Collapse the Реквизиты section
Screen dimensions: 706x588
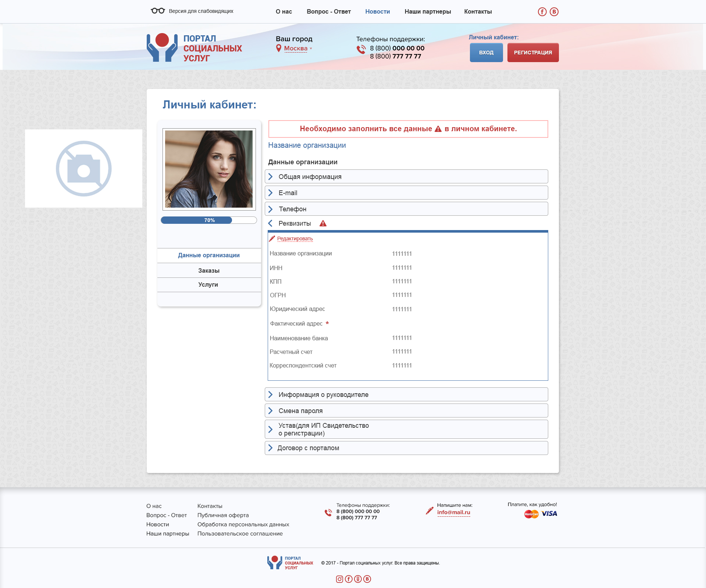[271, 223]
